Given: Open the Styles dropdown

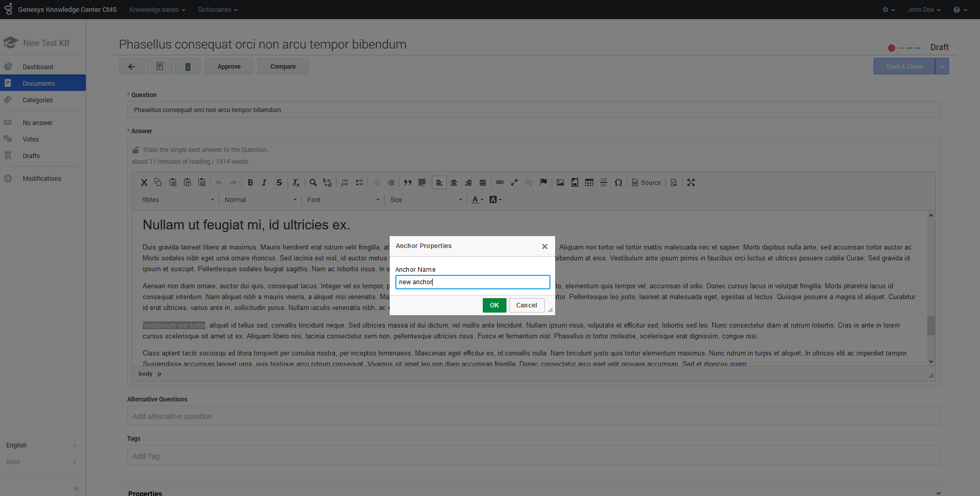Looking at the screenshot, I should tap(177, 200).
